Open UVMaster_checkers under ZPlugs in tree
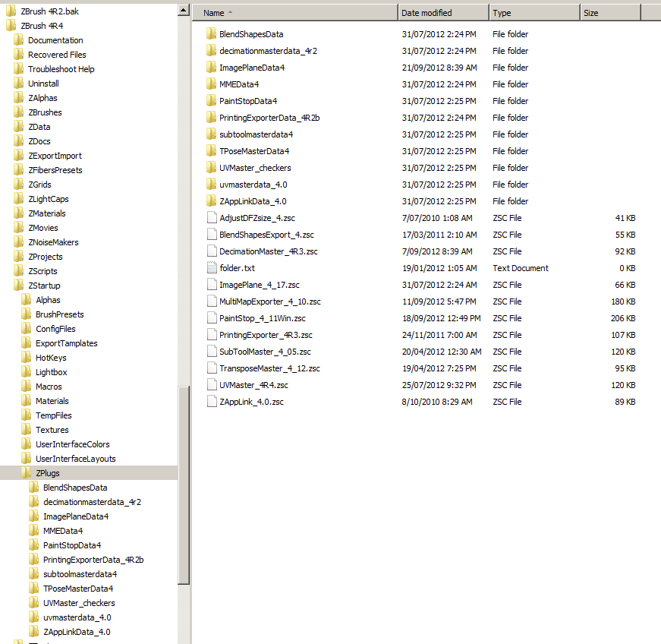The height and width of the screenshot is (644, 661). (x=79, y=603)
